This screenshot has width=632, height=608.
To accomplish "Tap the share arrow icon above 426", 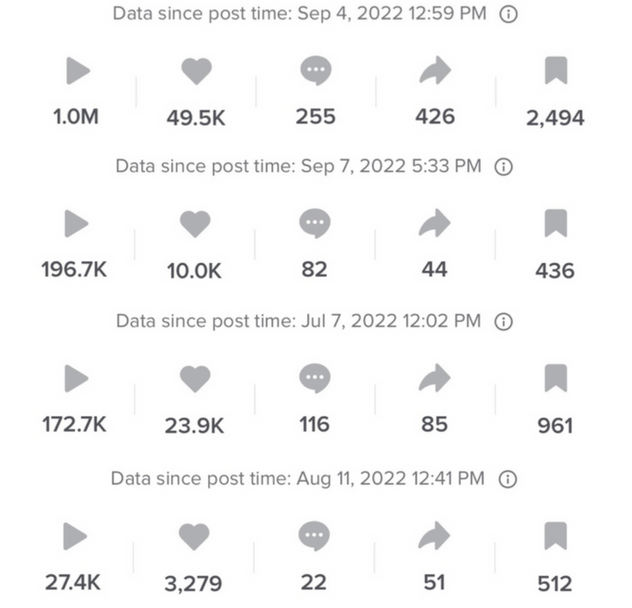I will coord(435,71).
